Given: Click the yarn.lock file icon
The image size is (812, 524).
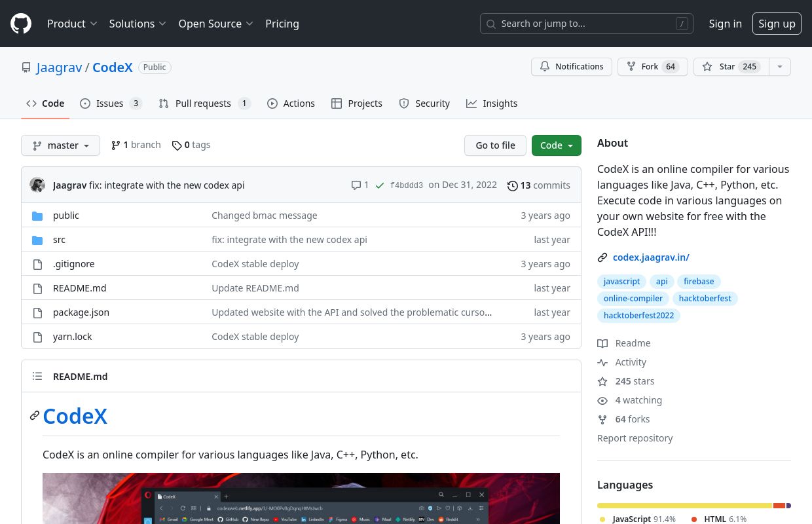Looking at the screenshot, I should pyautogui.click(x=37, y=337).
